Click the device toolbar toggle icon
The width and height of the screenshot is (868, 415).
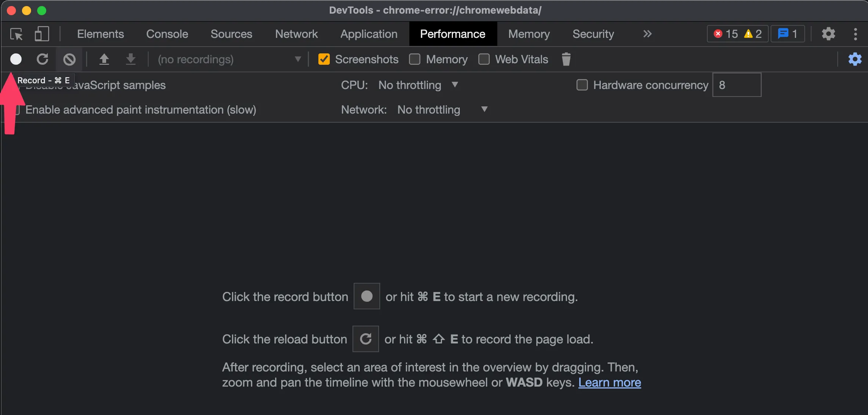tap(42, 34)
